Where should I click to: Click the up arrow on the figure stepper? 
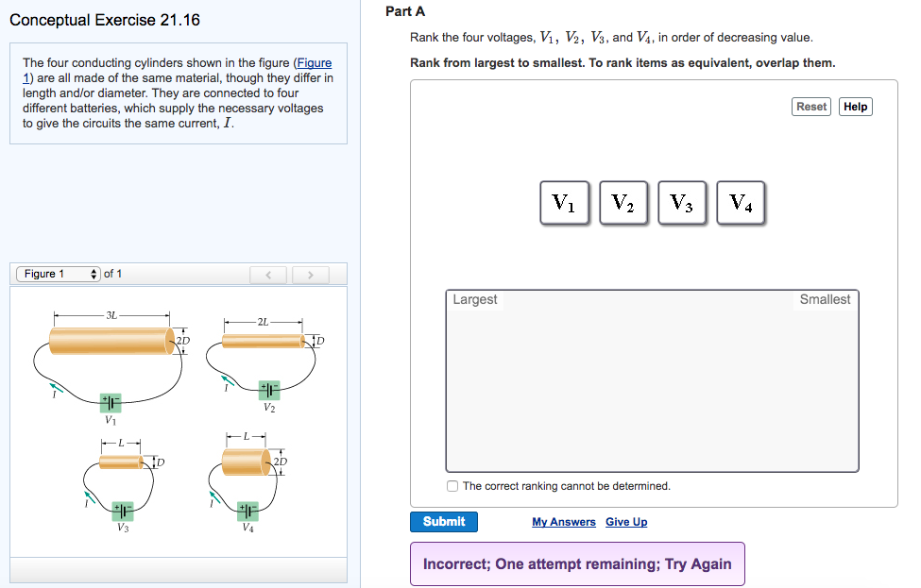tap(94, 270)
